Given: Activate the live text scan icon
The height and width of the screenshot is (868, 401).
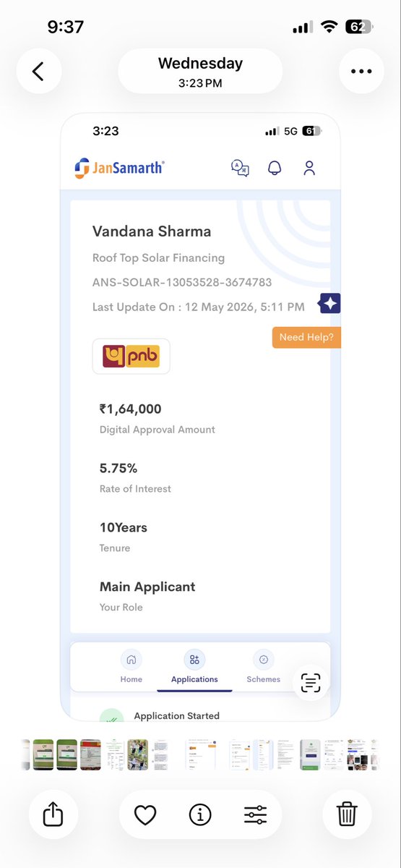Looking at the screenshot, I should pyautogui.click(x=311, y=682).
